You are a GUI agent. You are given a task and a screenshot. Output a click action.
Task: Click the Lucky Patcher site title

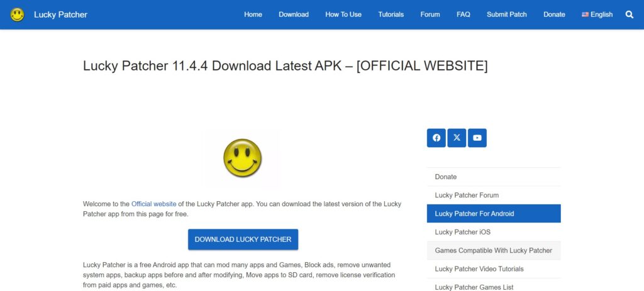pyautogui.click(x=61, y=15)
